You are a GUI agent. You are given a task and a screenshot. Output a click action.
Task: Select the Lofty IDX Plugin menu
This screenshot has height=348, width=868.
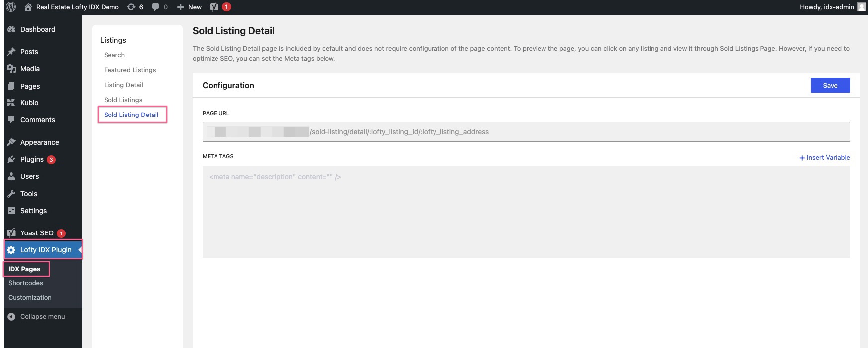(43, 250)
